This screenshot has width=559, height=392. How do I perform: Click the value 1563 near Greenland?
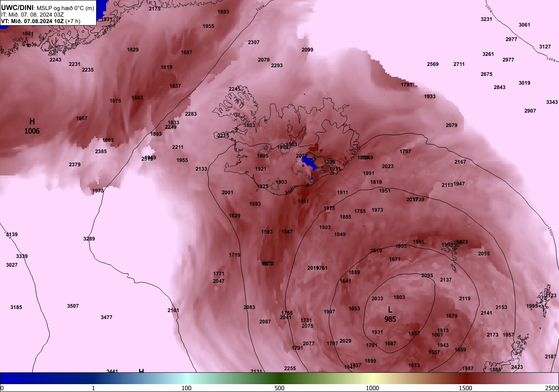coord(137,98)
